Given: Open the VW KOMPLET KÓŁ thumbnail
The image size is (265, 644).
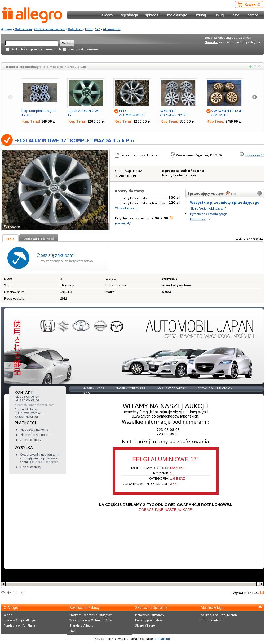Looking at the screenshot, I should 224,93.
